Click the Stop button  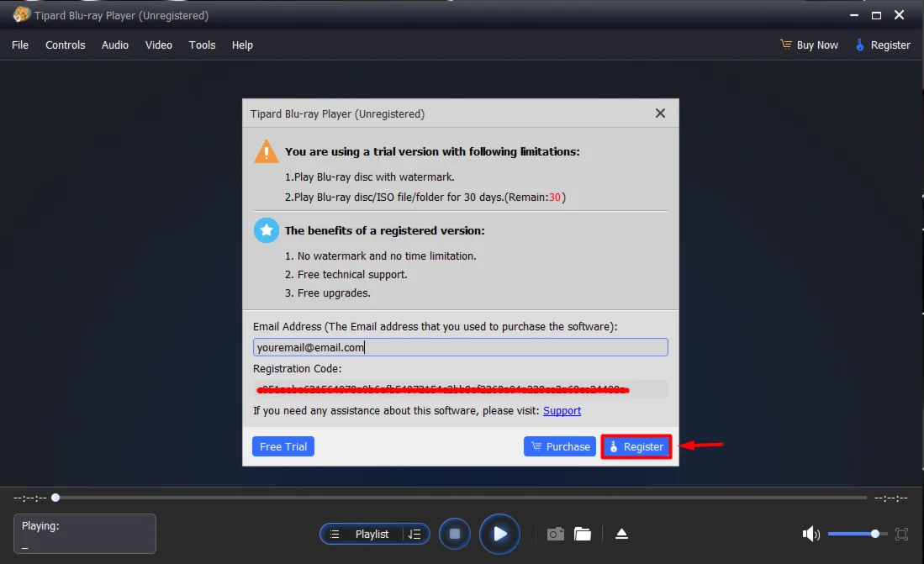tap(454, 534)
